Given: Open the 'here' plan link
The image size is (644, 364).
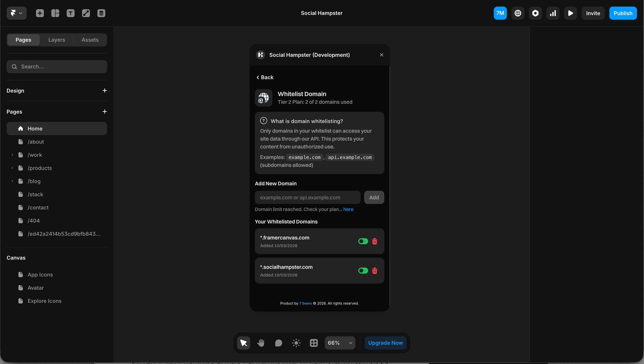Looking at the screenshot, I should pyautogui.click(x=348, y=209).
